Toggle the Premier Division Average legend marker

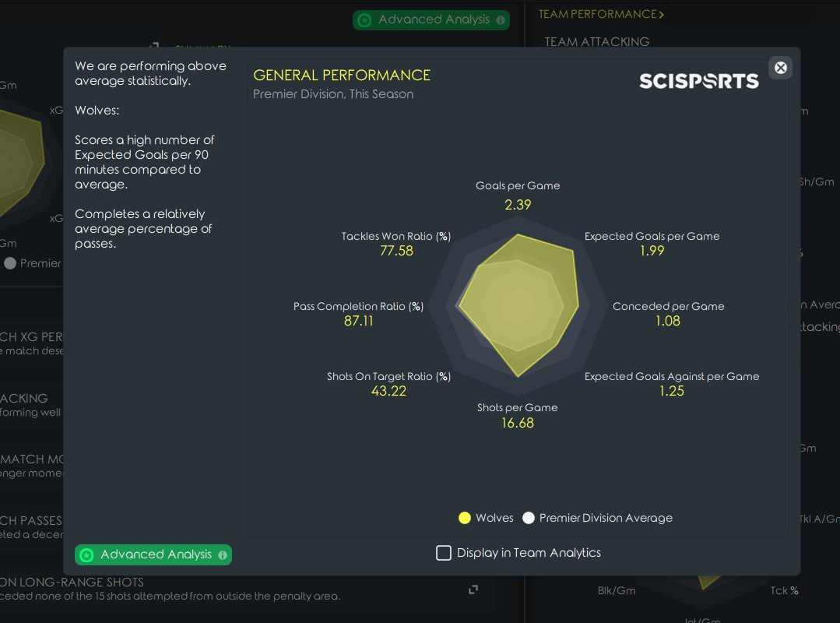pyautogui.click(x=529, y=518)
